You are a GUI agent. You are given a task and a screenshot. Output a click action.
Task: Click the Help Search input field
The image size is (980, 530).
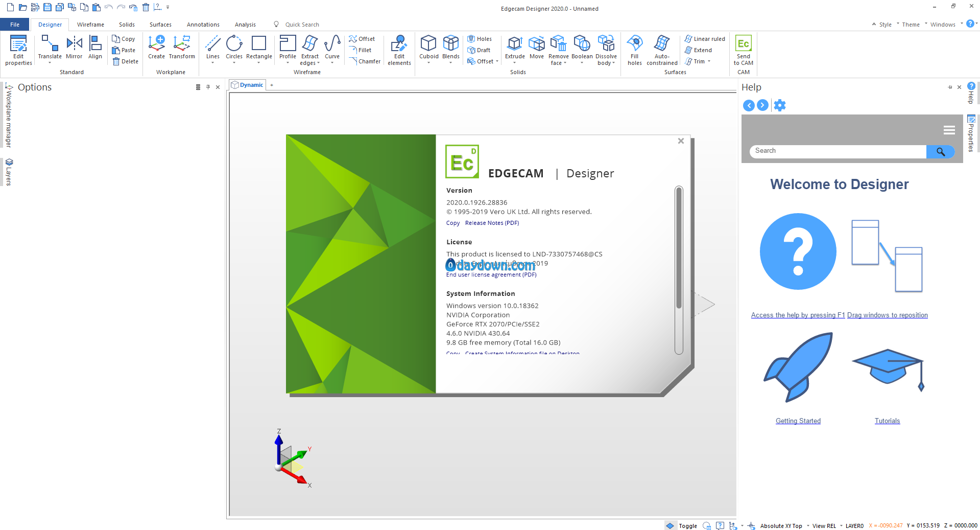point(838,151)
